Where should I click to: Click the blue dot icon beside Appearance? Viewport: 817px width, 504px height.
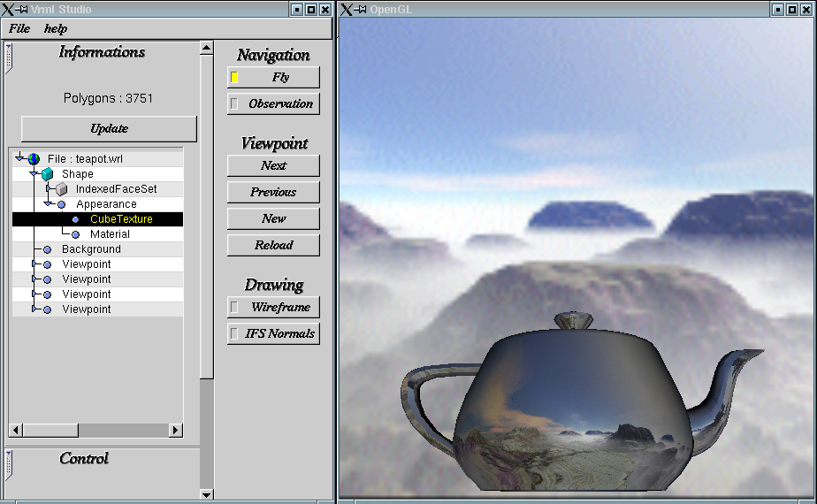pyautogui.click(x=61, y=204)
